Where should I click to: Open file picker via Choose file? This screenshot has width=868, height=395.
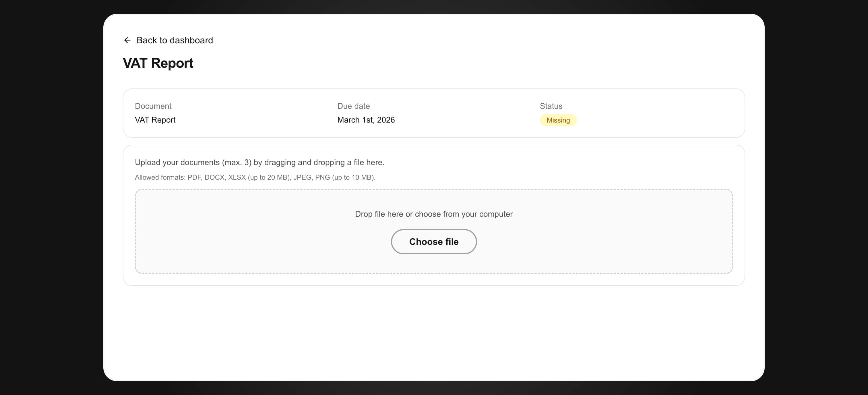pos(434,241)
